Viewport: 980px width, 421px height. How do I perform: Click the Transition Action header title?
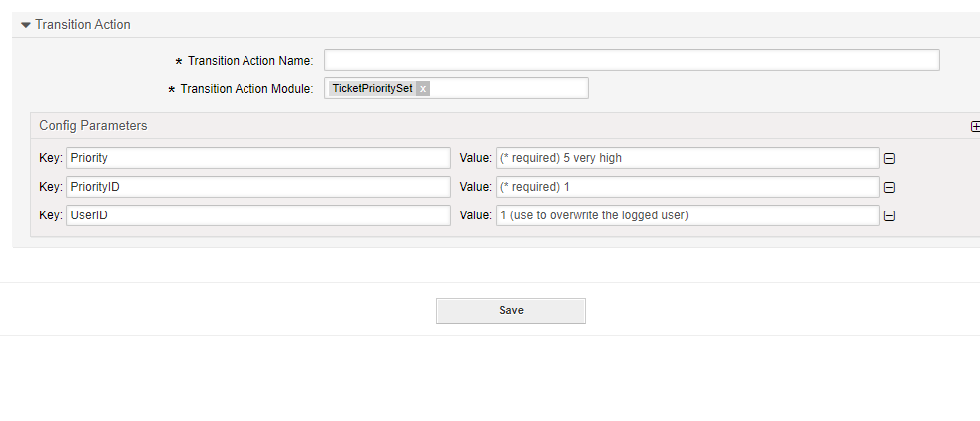coord(83,25)
